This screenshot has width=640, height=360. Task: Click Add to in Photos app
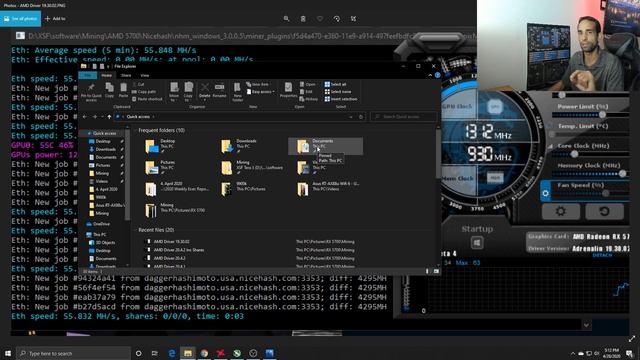pos(55,19)
